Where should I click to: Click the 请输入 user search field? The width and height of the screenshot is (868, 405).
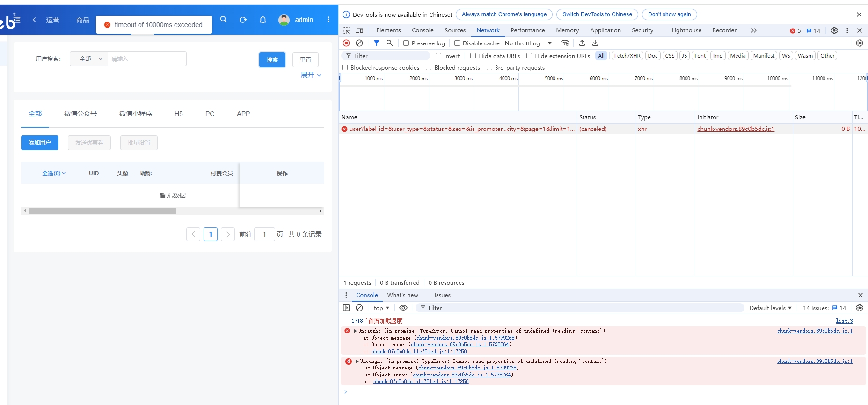coord(147,59)
